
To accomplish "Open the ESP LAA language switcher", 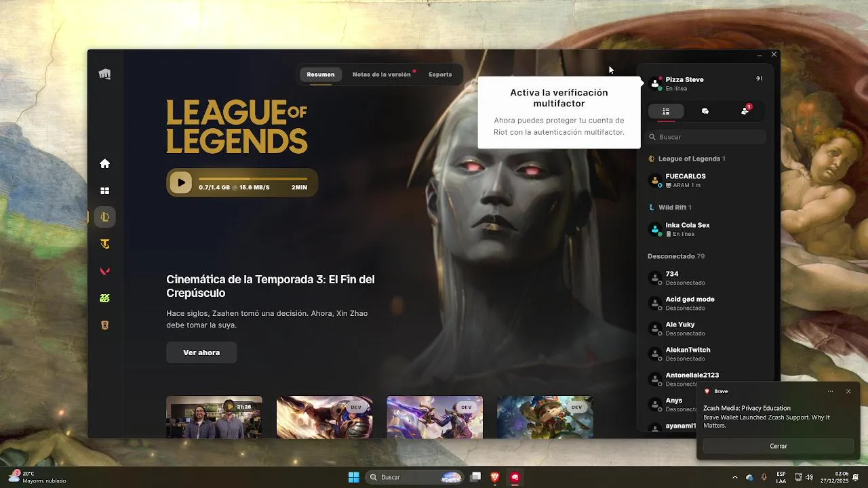I will pyautogui.click(x=781, y=477).
